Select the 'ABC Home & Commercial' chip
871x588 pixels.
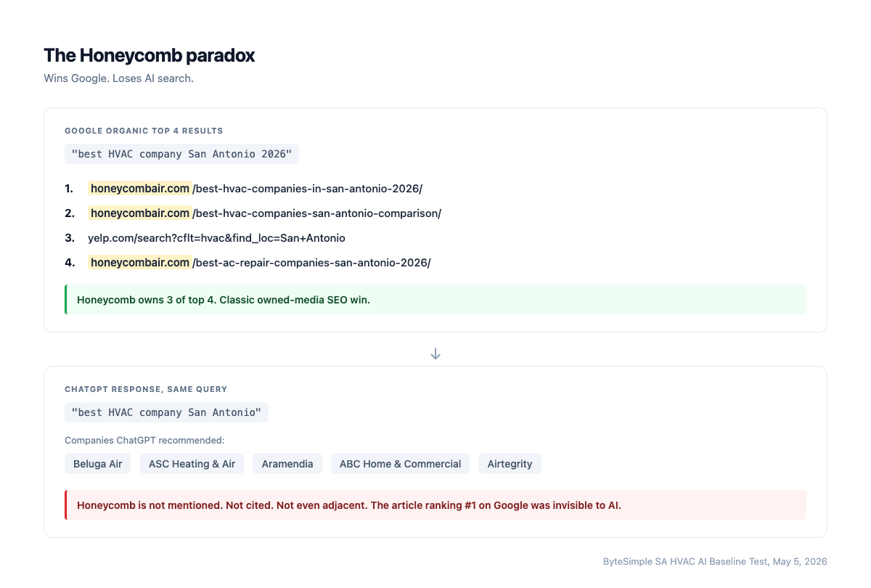(x=400, y=464)
